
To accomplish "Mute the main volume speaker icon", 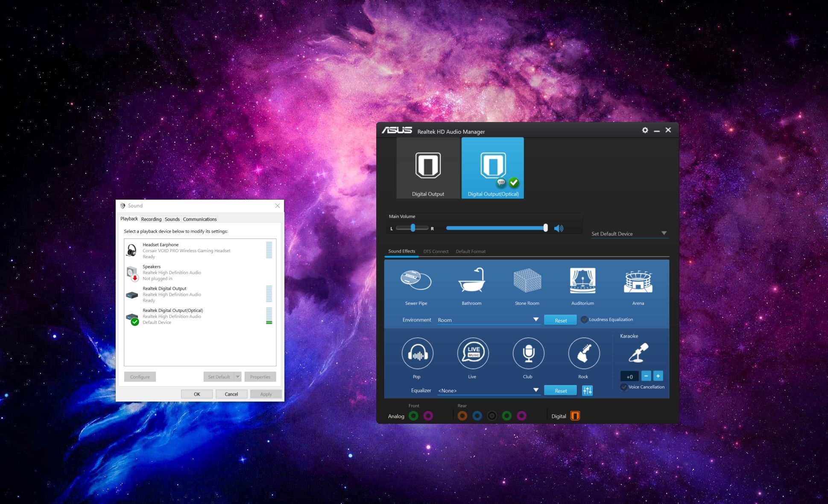I will point(559,228).
